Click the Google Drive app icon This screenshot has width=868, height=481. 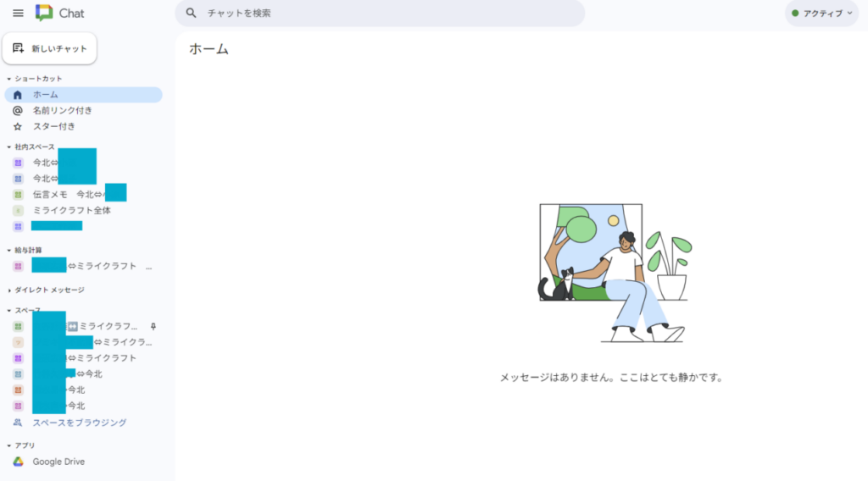(18, 462)
